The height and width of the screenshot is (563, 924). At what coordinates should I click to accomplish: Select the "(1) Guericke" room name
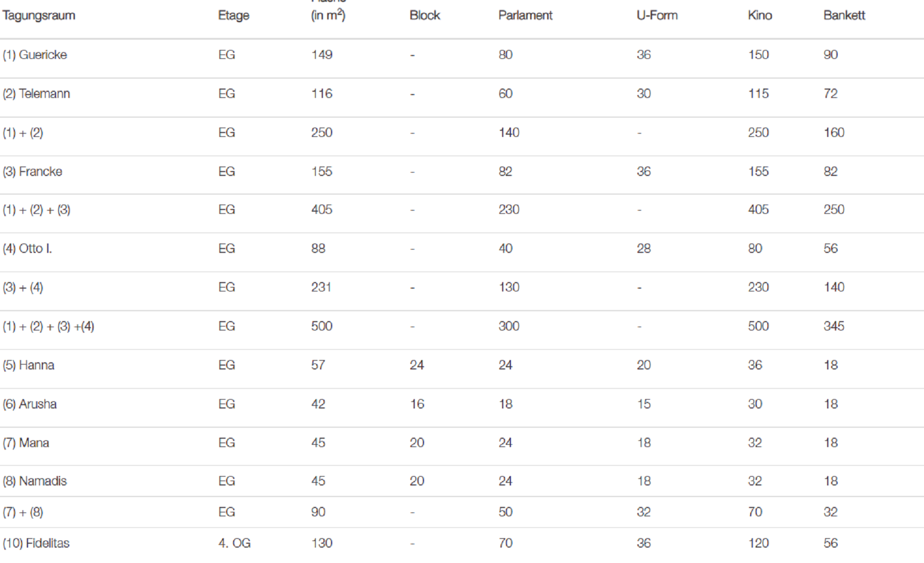35,55
